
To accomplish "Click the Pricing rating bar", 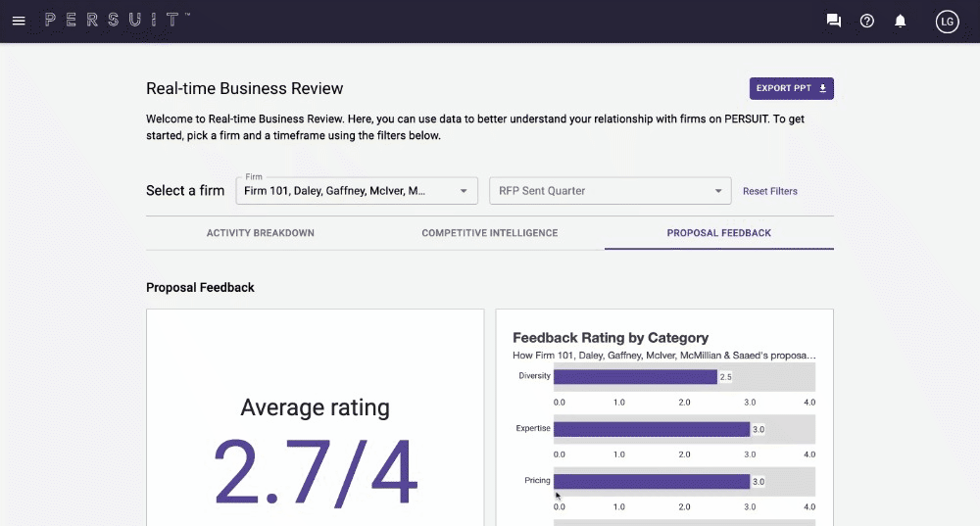I will coord(651,481).
